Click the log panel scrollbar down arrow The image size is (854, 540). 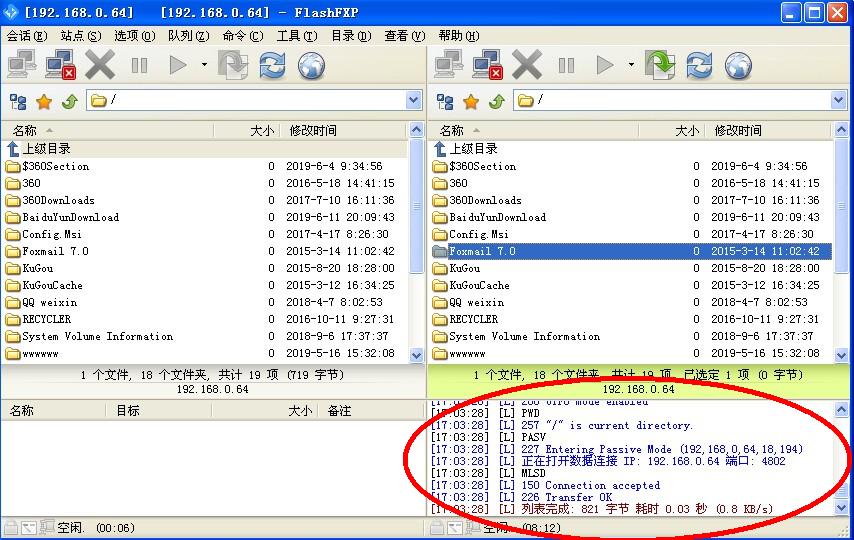point(841,509)
